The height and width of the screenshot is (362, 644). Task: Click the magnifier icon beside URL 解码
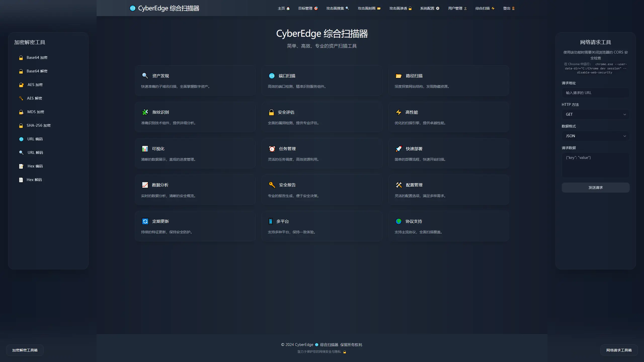click(x=21, y=153)
